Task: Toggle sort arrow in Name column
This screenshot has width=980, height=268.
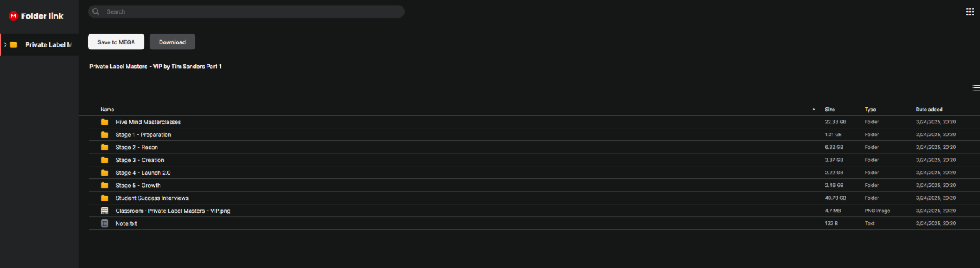Action: coord(813,110)
